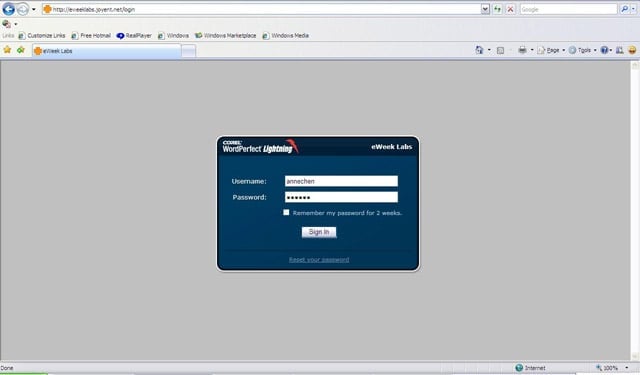640x375 pixels.
Task: Open a new blank tab
Action: click(x=189, y=51)
